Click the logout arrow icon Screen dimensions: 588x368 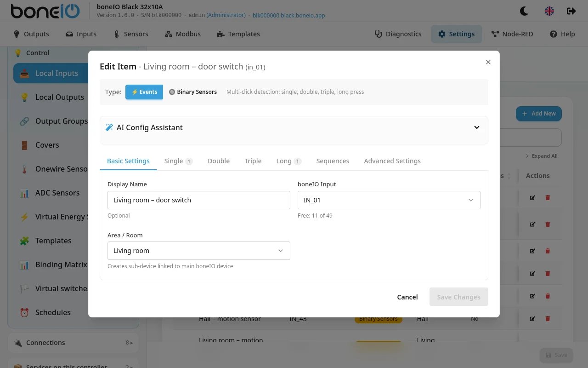[571, 11]
